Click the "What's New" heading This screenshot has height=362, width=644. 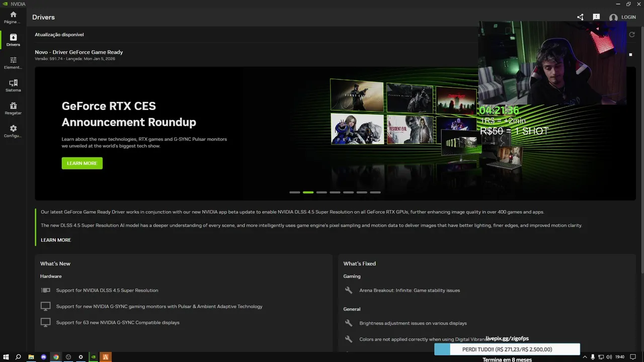[55, 263]
